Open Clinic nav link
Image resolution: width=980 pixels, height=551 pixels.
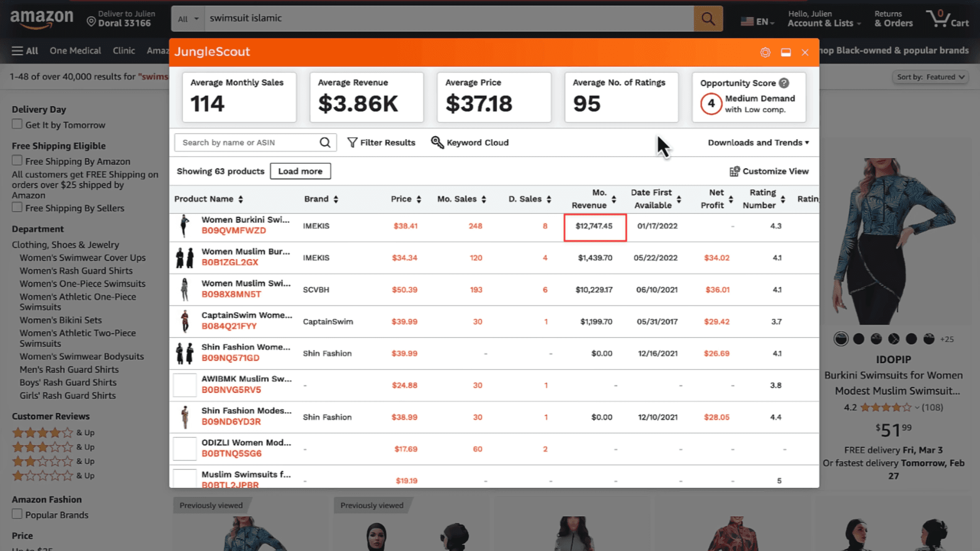coord(124,51)
